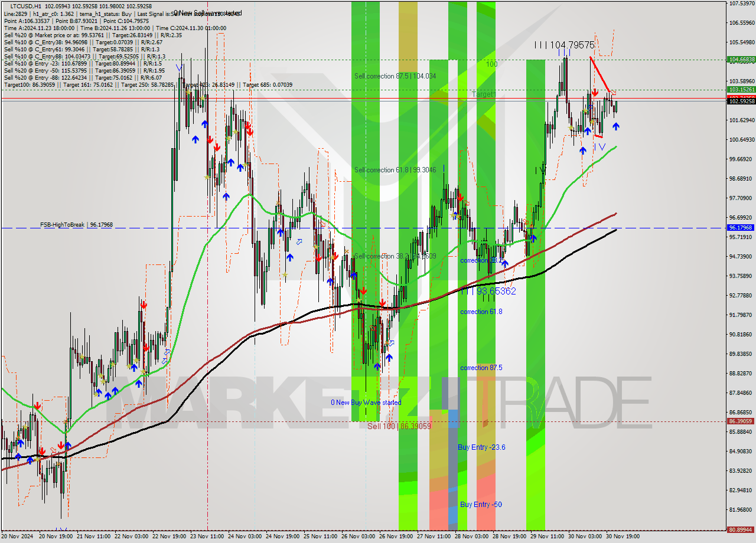
Task: Click the green 104.66838 price-axis tag
Action: [741, 60]
